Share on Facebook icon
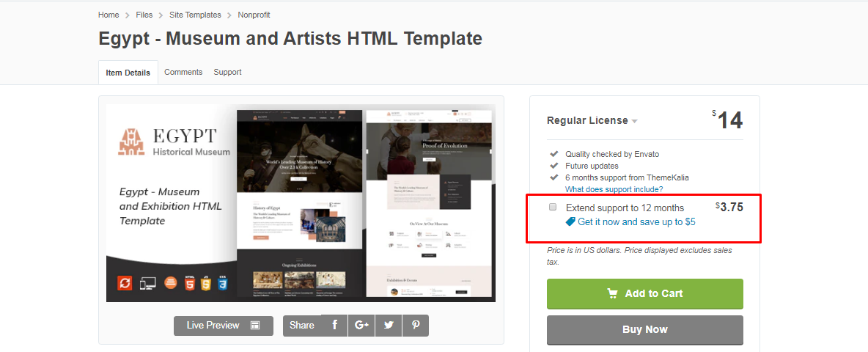The height and width of the screenshot is (352, 868). [x=334, y=326]
